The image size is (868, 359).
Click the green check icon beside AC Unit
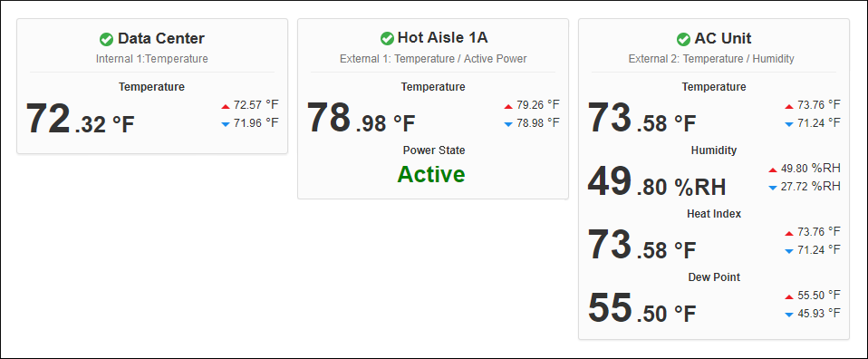coord(683,39)
